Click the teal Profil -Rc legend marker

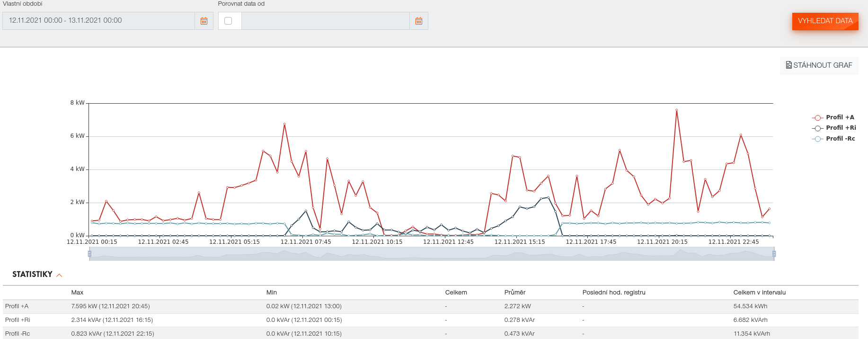(x=817, y=139)
